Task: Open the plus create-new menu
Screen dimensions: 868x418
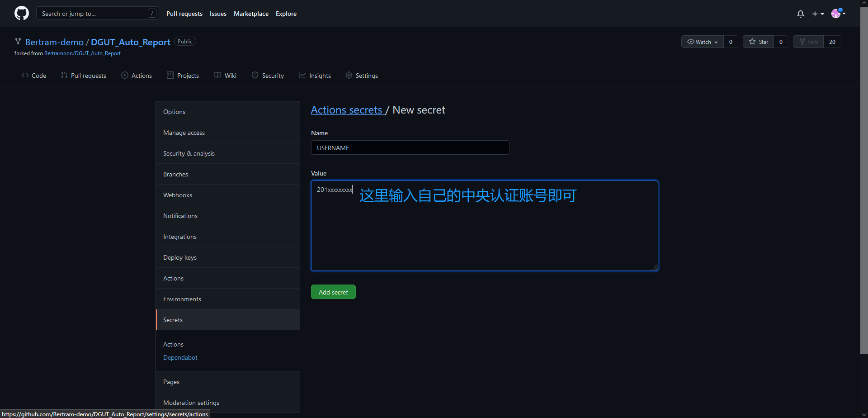Action: point(818,14)
